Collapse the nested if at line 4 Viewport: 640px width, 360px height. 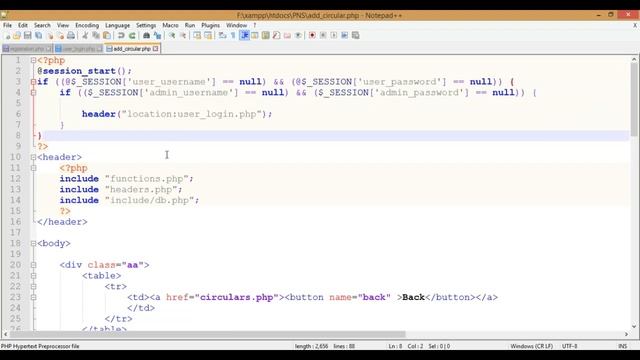pyautogui.click(x=33, y=93)
